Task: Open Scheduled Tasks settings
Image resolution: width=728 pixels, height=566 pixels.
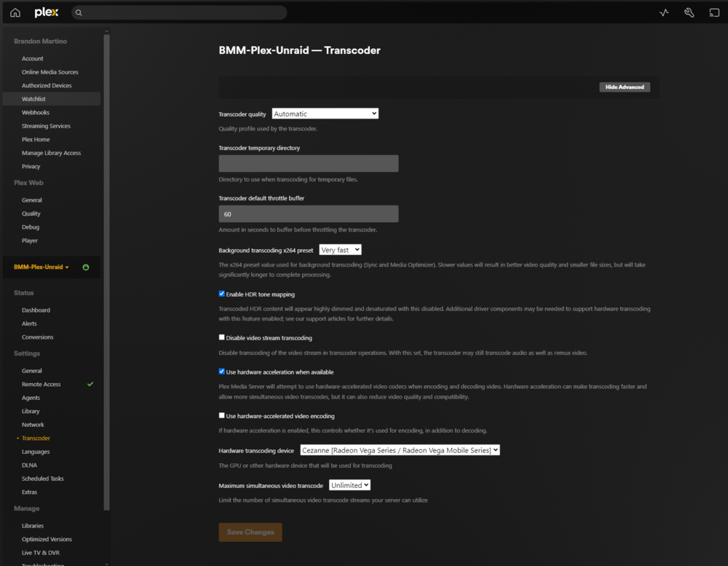Action: click(43, 479)
